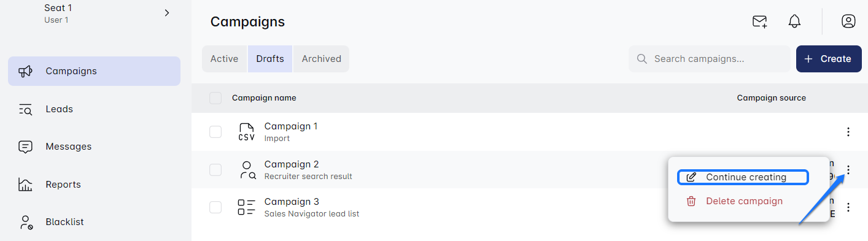Open the three-dot menu for Campaign 1

(x=848, y=132)
